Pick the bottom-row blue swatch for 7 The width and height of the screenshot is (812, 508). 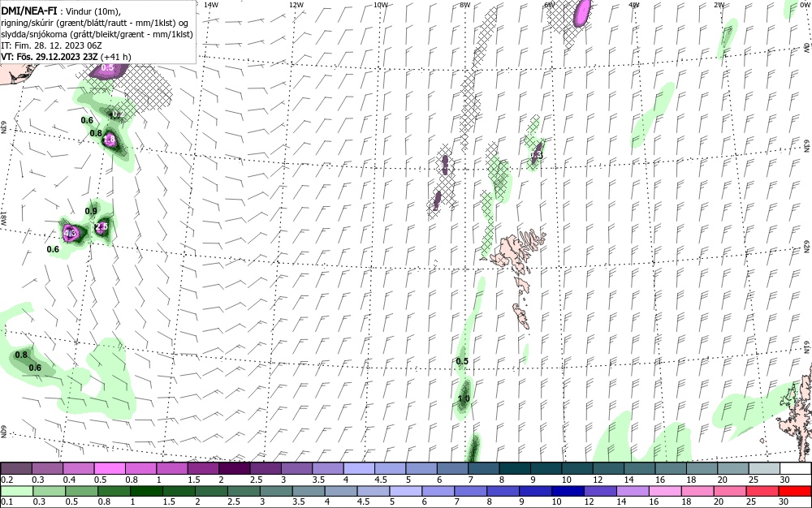pos(471,490)
